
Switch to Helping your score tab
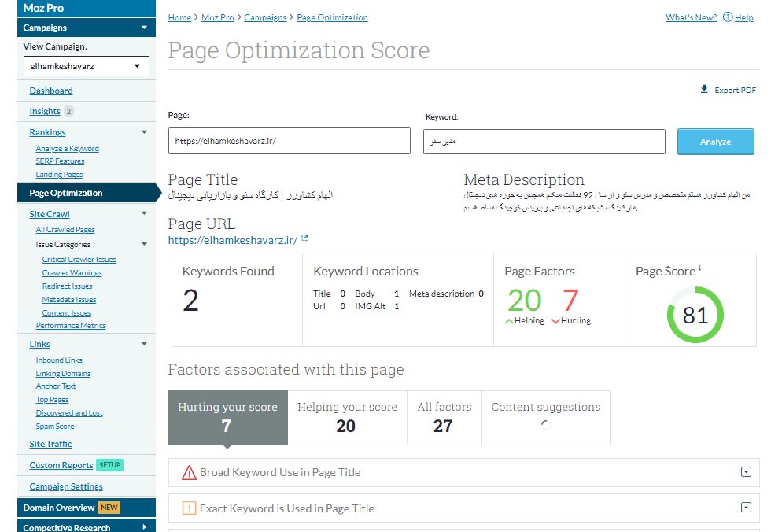coord(347,417)
